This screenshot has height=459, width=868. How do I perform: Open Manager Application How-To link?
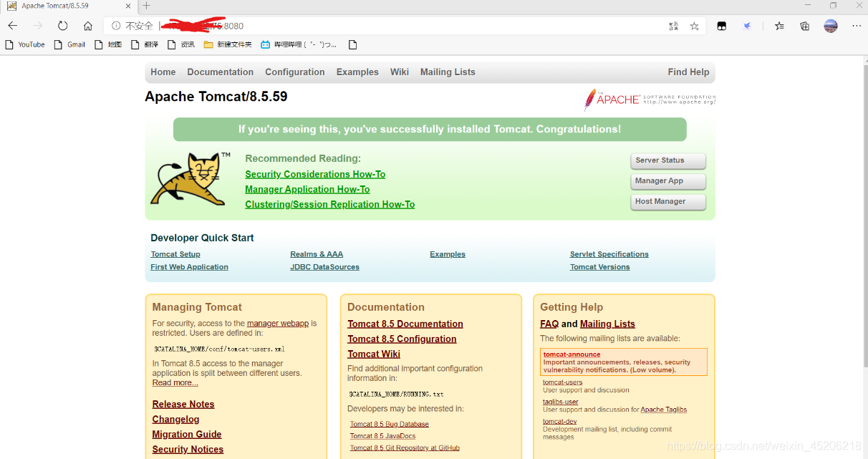(x=307, y=189)
